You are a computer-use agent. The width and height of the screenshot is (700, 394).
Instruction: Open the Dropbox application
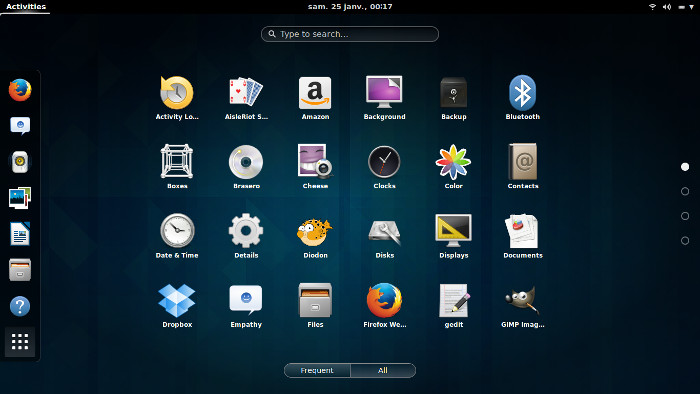[x=177, y=305]
